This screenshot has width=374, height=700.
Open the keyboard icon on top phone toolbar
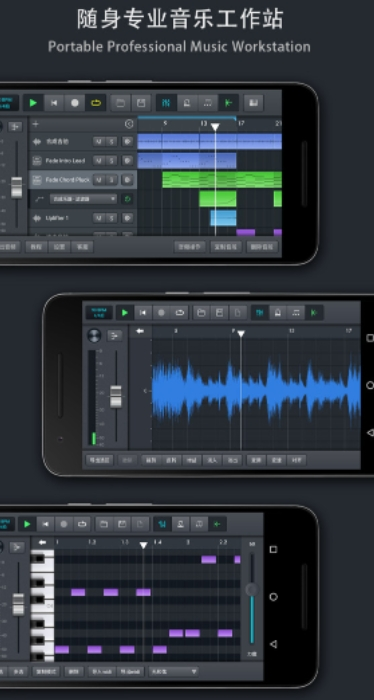click(253, 103)
